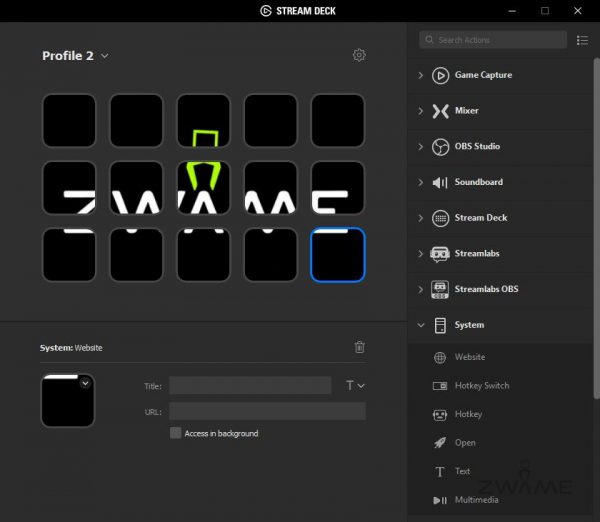
Task: Click the OBS Studio logo icon
Action: click(440, 147)
